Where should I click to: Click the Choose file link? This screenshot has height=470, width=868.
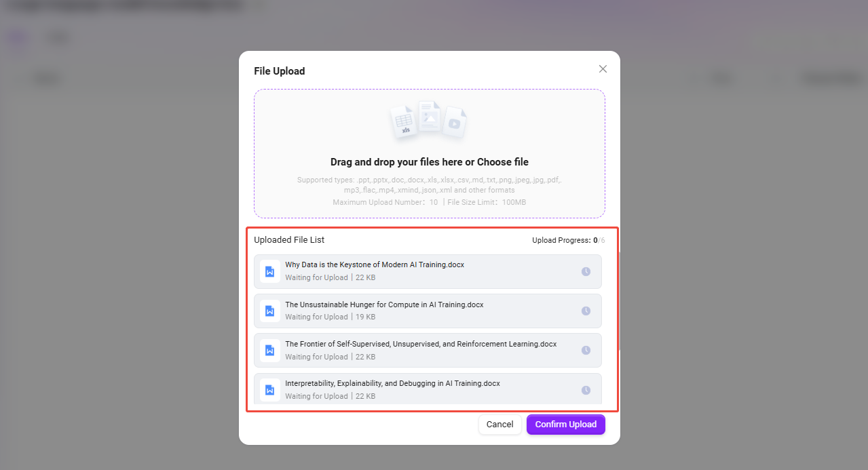pyautogui.click(x=502, y=162)
